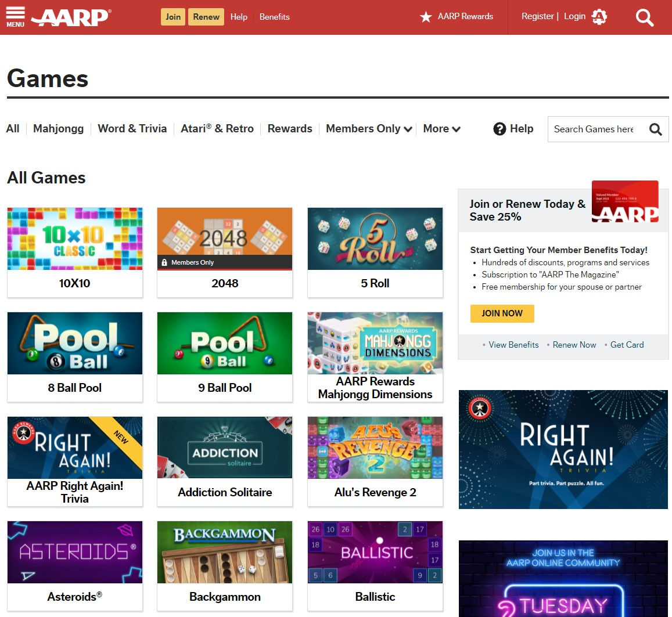Click the AARP Rewards star icon
This screenshot has height=617, width=672.
426,17
